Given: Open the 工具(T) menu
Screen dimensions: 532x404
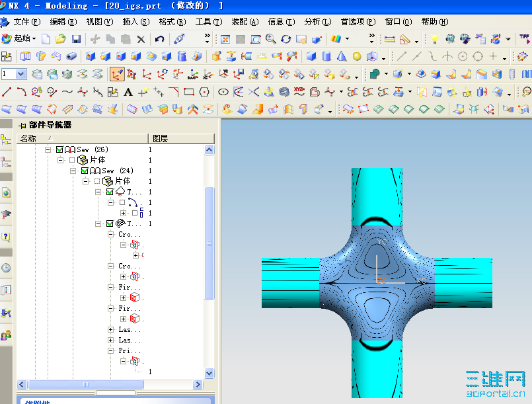Looking at the screenshot, I should coord(209,22).
